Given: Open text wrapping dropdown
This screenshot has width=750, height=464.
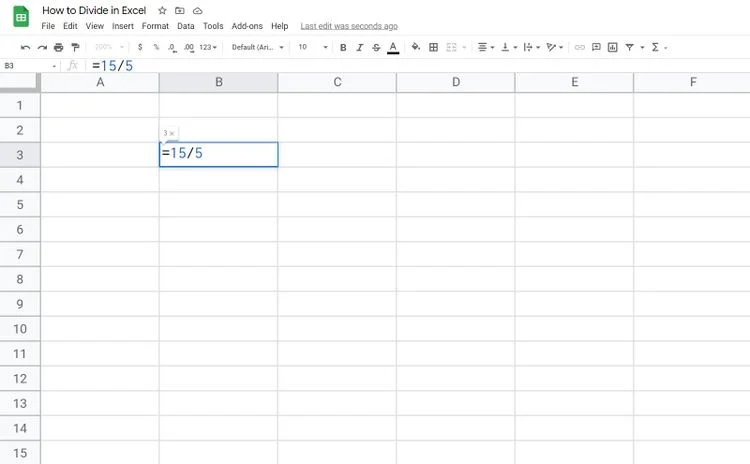Looking at the screenshot, I should [531, 47].
